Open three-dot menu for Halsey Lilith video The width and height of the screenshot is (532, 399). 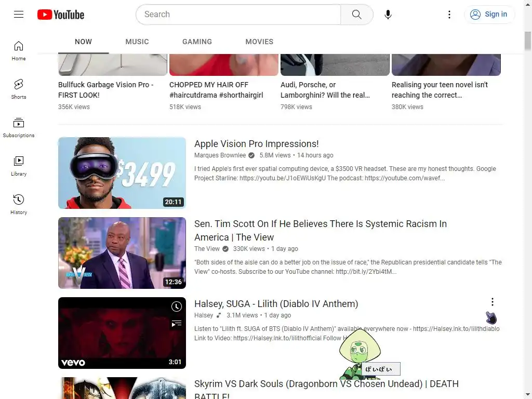point(493,302)
